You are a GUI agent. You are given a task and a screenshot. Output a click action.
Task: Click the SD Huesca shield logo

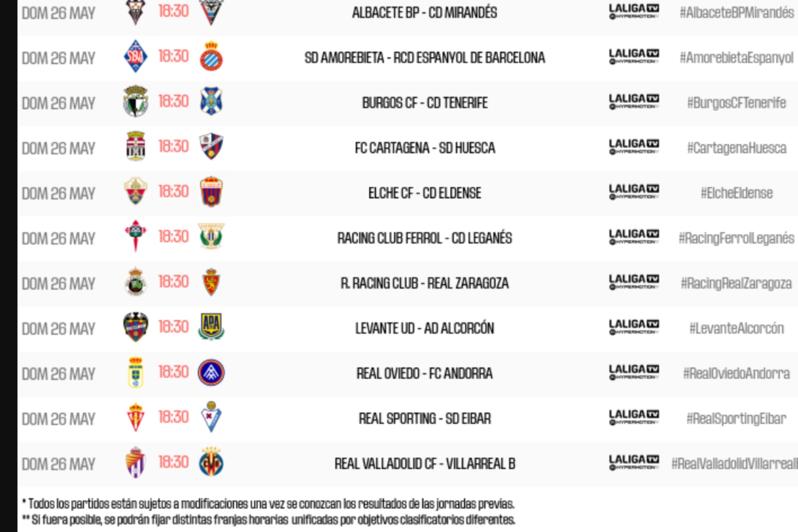211,146
